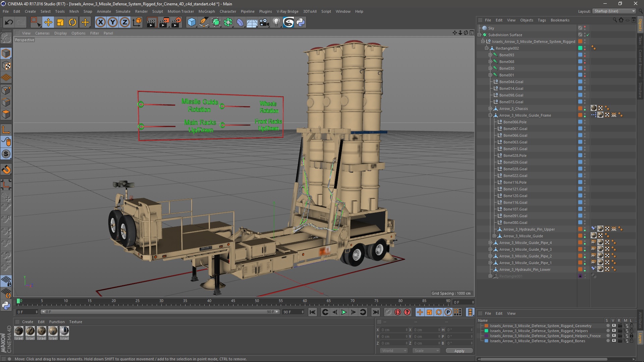Select the first Israel material thumbnail

[19, 331]
